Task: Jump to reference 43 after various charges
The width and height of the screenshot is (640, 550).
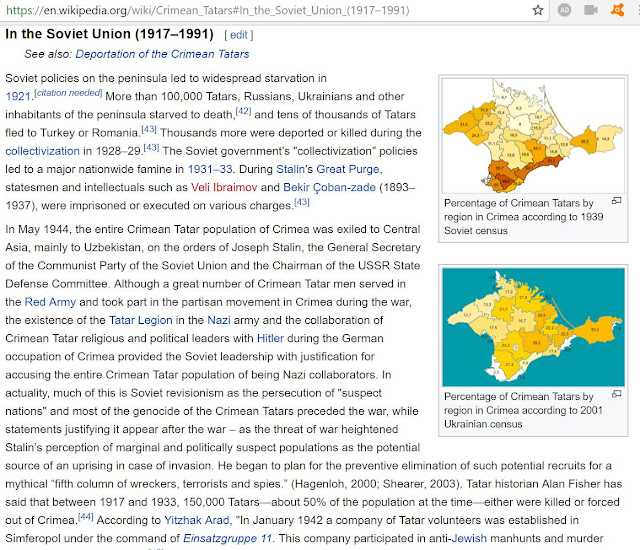Action: click(302, 202)
